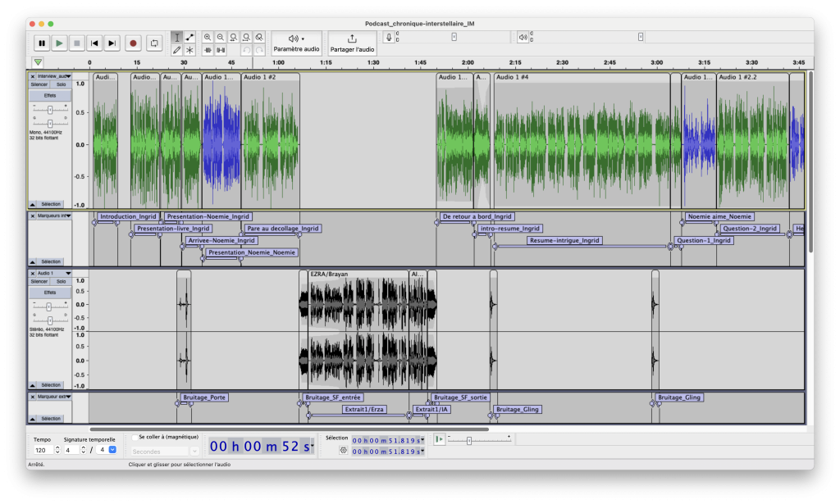Click Sélection button on Marqueur ext track

point(52,419)
